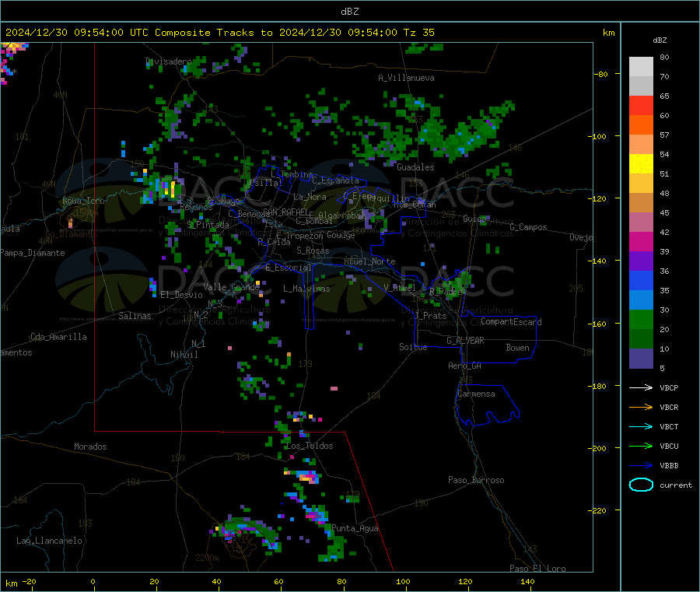Click the orange VBCR arrow legend icon
The width and height of the screenshot is (700, 592).
tap(641, 407)
